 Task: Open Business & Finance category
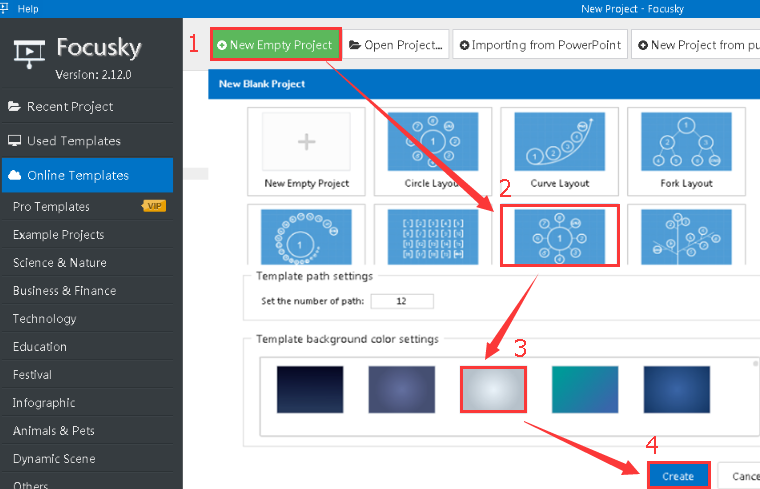[x=87, y=291]
